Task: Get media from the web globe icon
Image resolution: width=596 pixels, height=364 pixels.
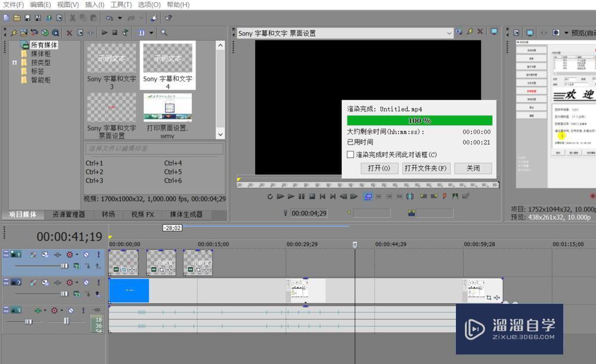Action: point(45,33)
